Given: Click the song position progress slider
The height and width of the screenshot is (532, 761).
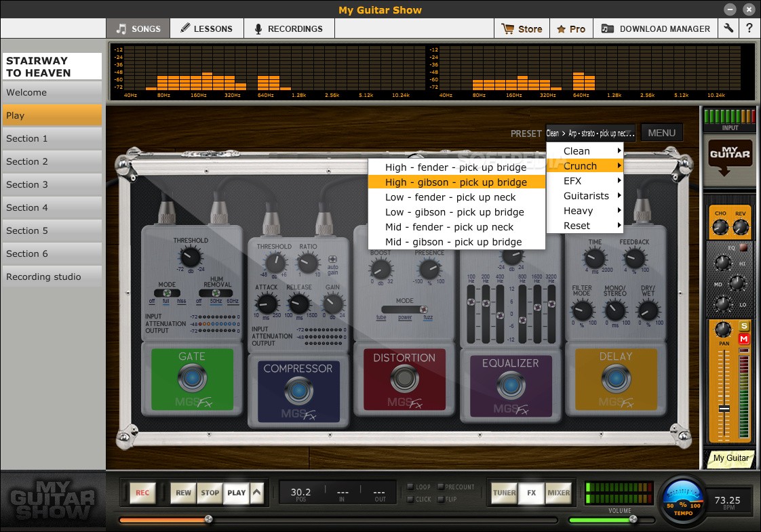Looking at the screenshot, I should click(x=338, y=520).
